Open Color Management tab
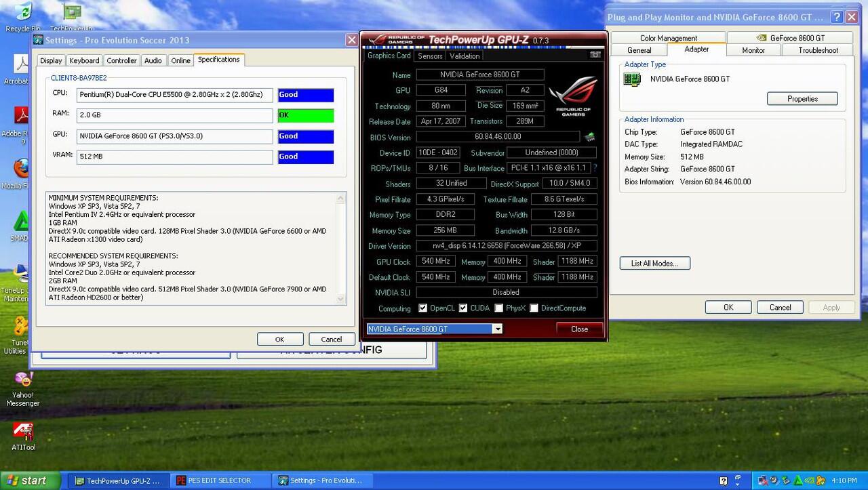The image size is (868, 490). tap(669, 38)
